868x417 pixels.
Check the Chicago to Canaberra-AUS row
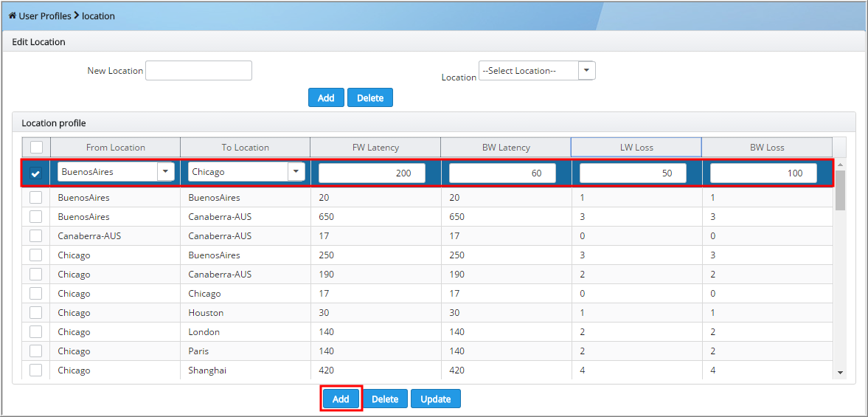click(36, 274)
